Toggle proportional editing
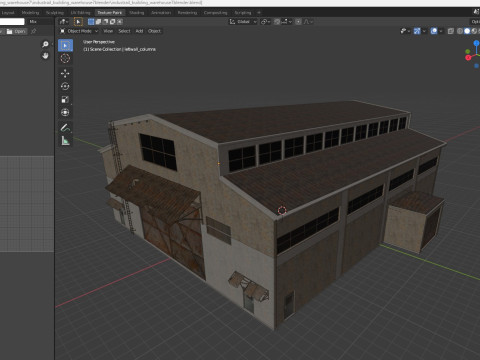480x360 pixels. [298, 22]
